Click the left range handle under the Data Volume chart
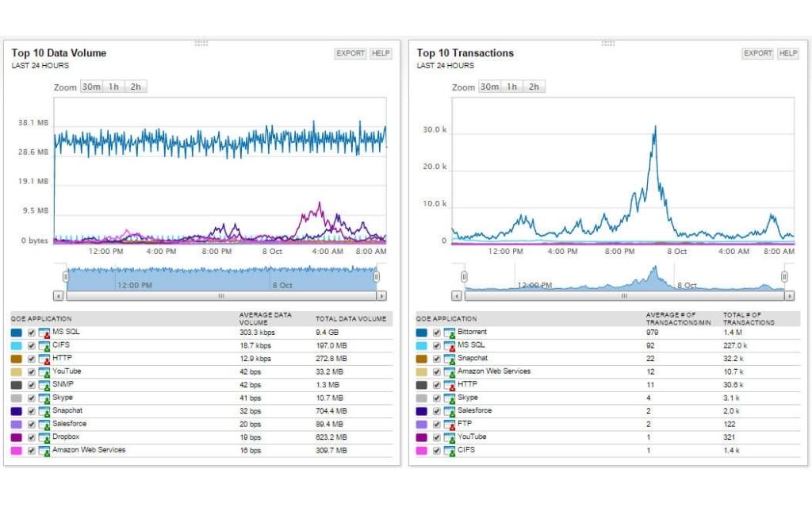812x508 pixels. pos(67,278)
